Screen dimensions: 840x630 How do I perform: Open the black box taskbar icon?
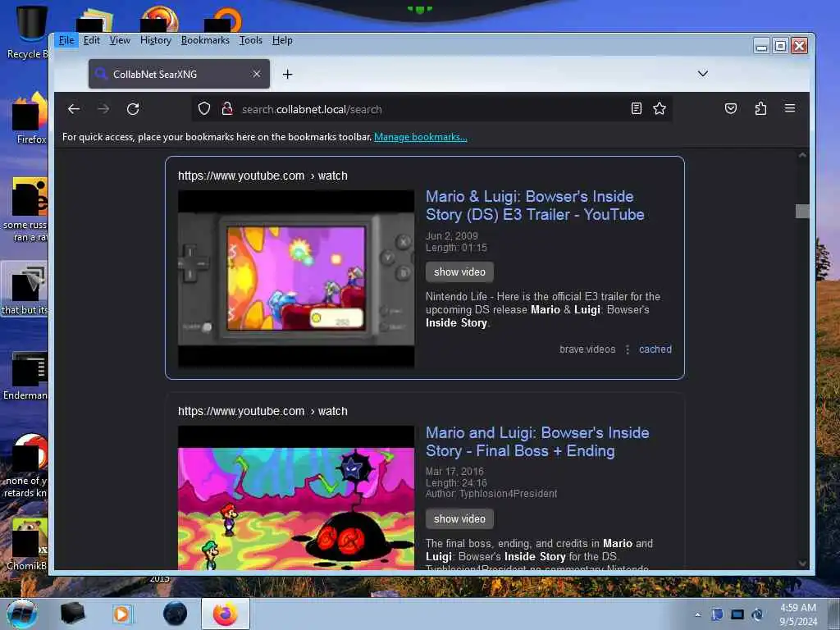(x=72, y=614)
